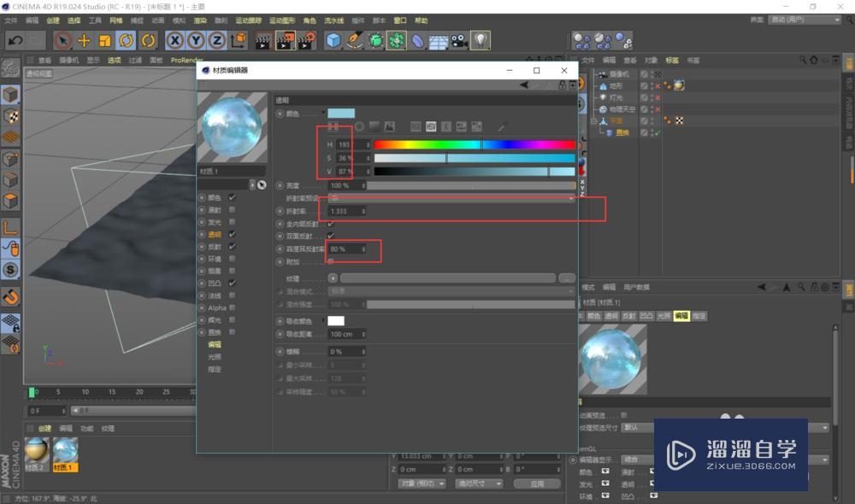855x504 pixels.
Task: Toggle the coordinate system icon
Action: click(x=239, y=40)
